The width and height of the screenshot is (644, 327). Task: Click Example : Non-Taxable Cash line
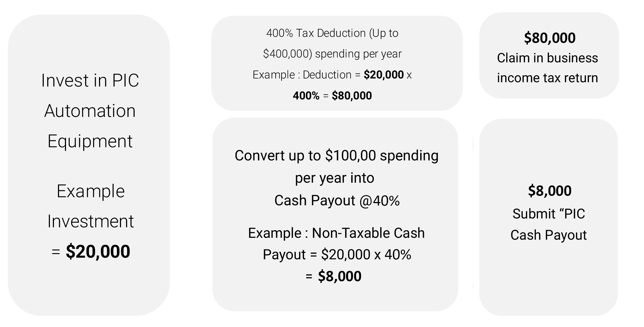(336, 233)
